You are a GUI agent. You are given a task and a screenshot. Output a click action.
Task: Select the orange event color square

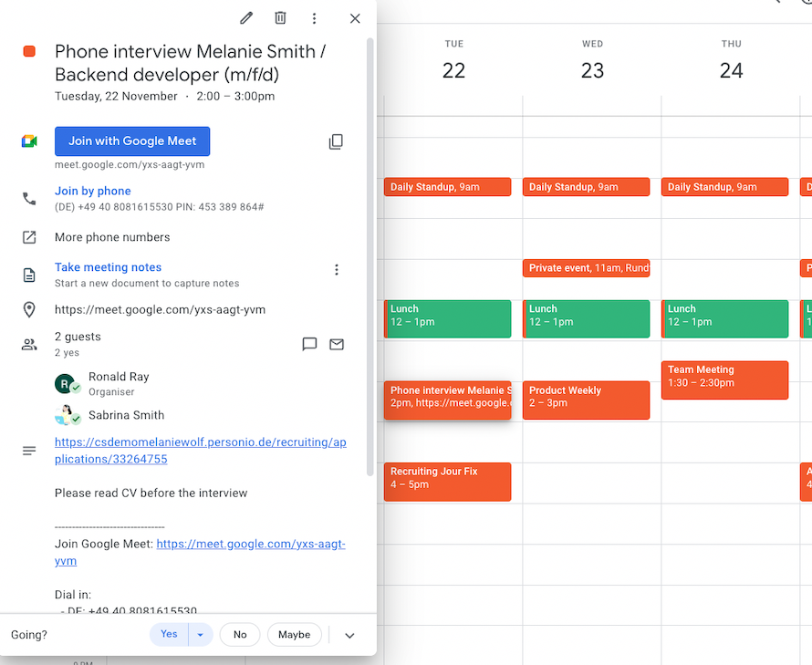tap(29, 52)
